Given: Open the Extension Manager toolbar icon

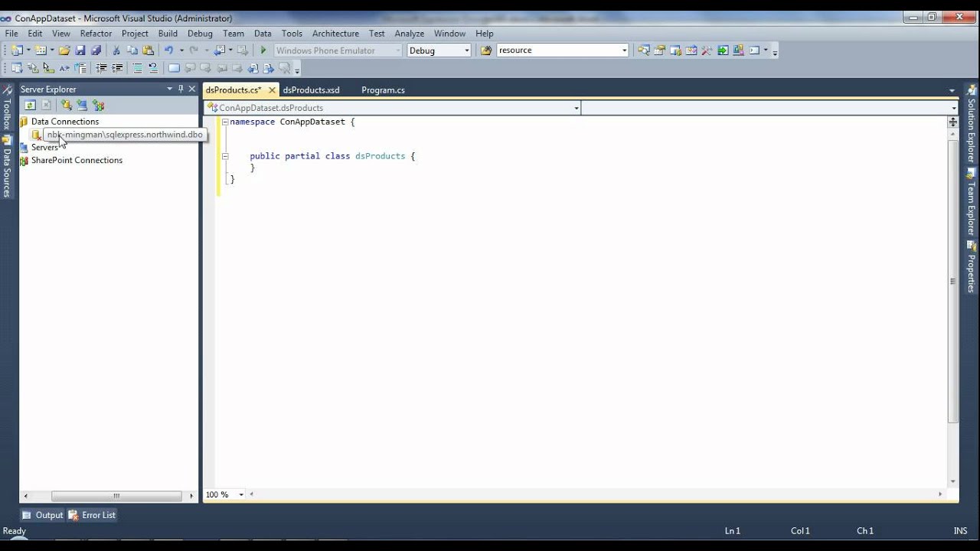Looking at the screenshot, I should pos(738,51).
